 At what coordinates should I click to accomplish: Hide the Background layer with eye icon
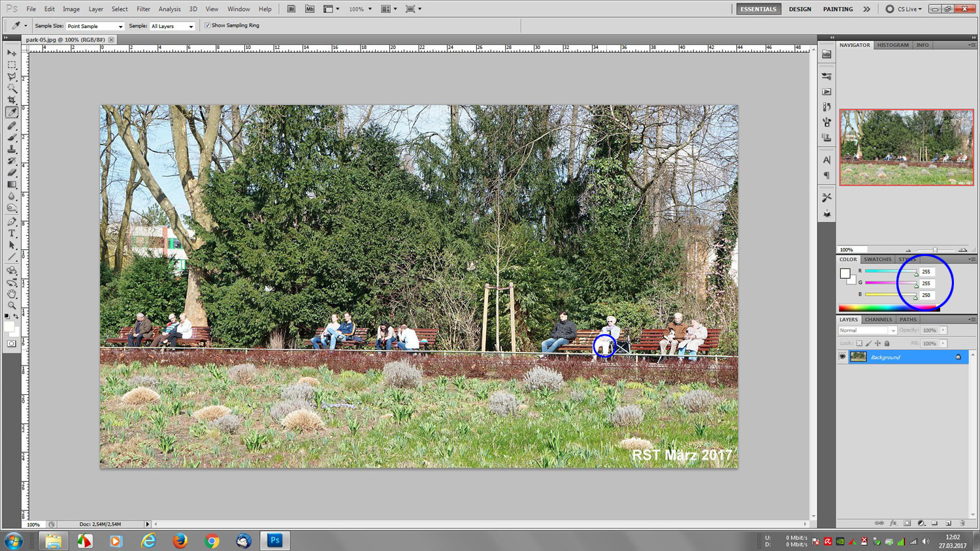[842, 357]
